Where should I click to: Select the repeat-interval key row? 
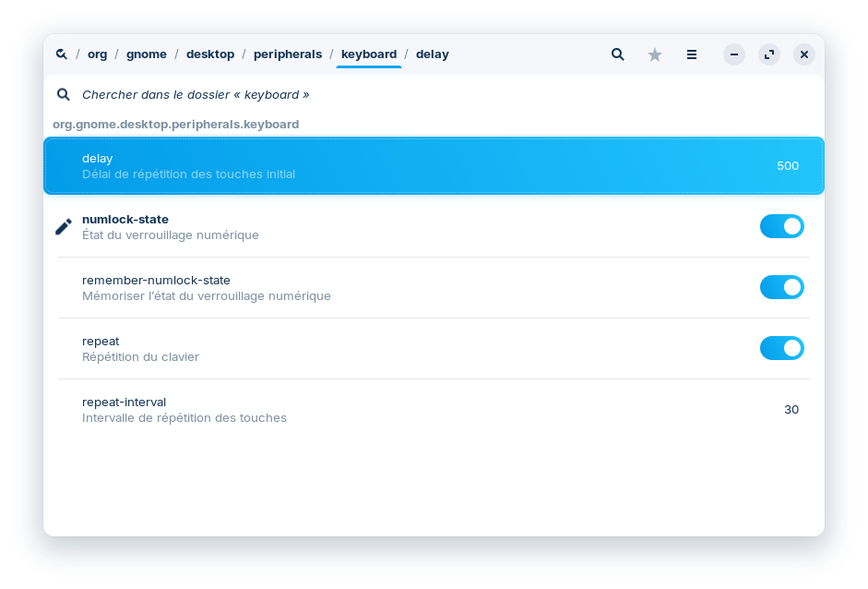[x=434, y=409]
